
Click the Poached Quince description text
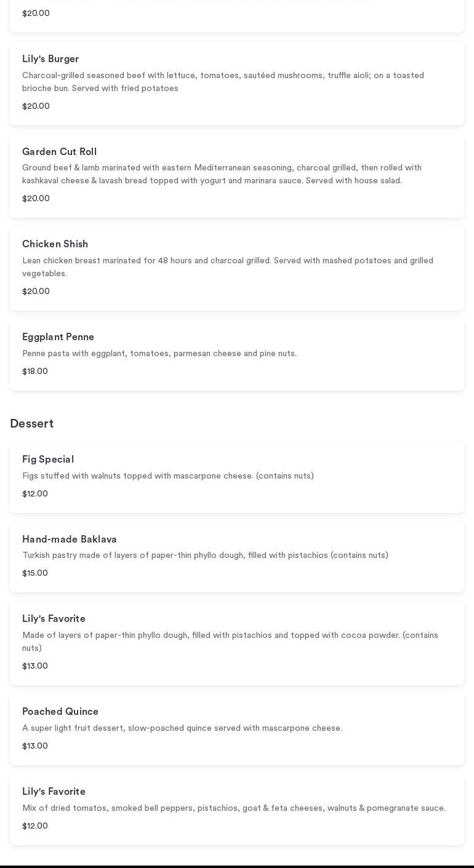point(182,728)
